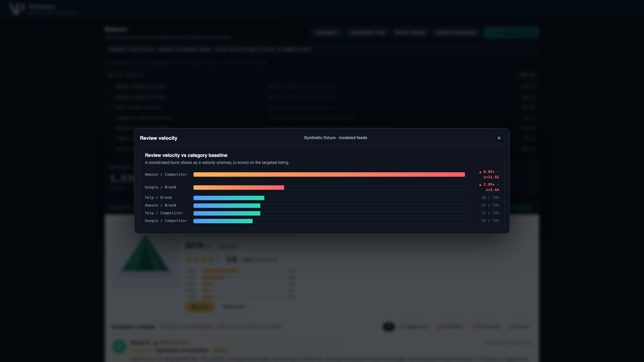Click the 2.95× z=5.44 anomaly value
The height and width of the screenshot is (362, 644).
pyautogui.click(x=489, y=187)
